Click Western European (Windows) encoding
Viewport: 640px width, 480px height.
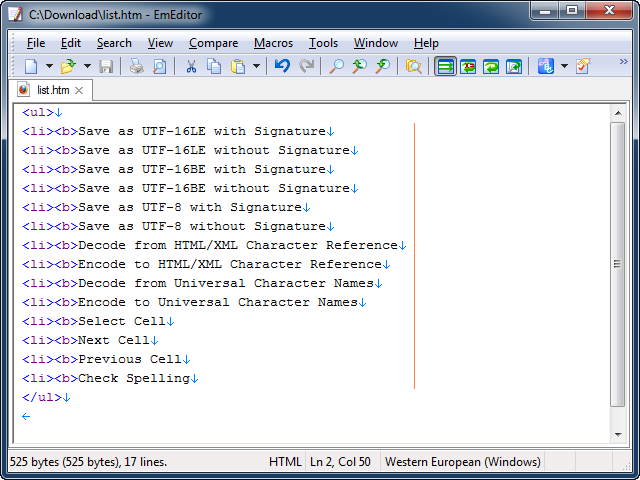pyautogui.click(x=462, y=462)
